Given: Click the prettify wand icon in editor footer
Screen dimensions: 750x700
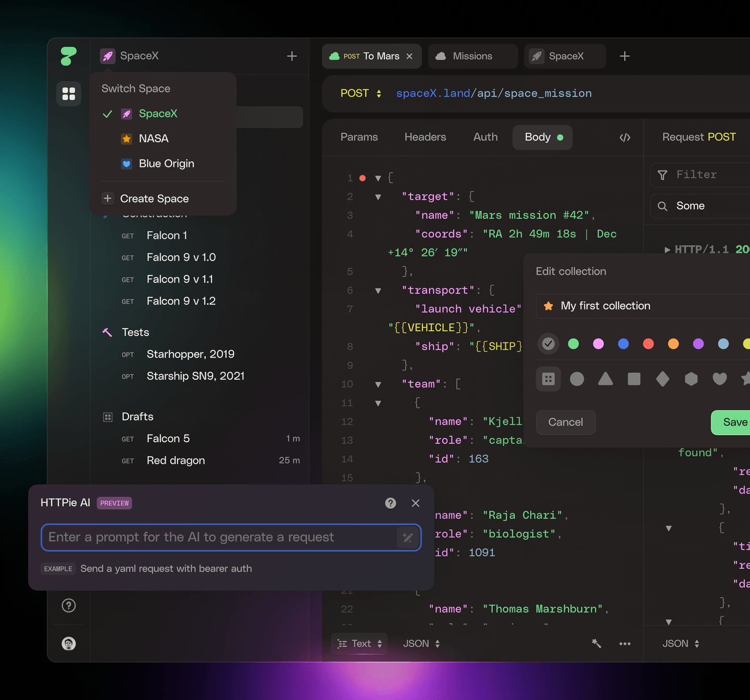Looking at the screenshot, I should pyautogui.click(x=597, y=644).
